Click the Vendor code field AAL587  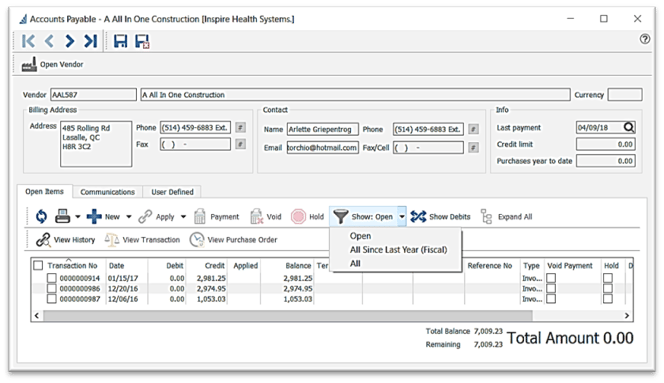tap(93, 94)
